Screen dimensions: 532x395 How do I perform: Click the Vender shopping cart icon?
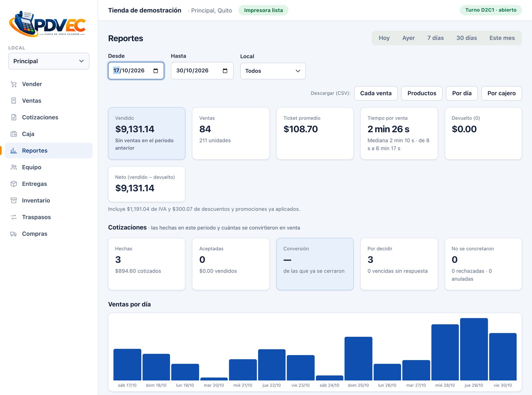point(14,84)
